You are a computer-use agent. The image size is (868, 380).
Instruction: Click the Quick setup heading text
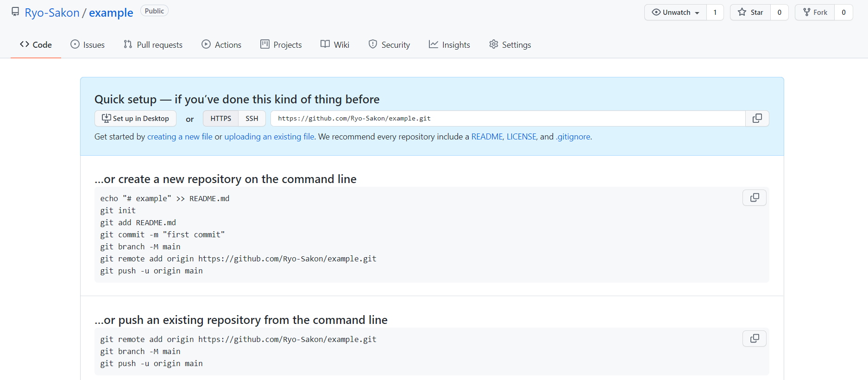[x=237, y=99]
